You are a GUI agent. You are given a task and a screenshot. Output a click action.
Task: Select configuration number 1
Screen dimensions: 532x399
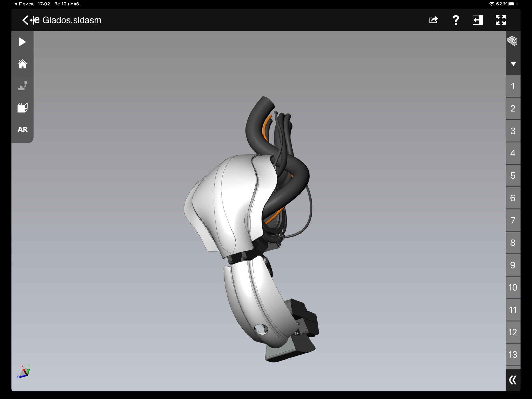513,86
